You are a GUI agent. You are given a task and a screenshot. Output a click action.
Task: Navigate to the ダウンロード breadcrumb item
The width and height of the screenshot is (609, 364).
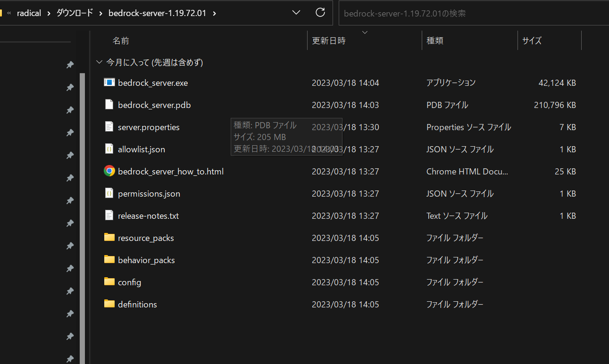[x=74, y=13]
